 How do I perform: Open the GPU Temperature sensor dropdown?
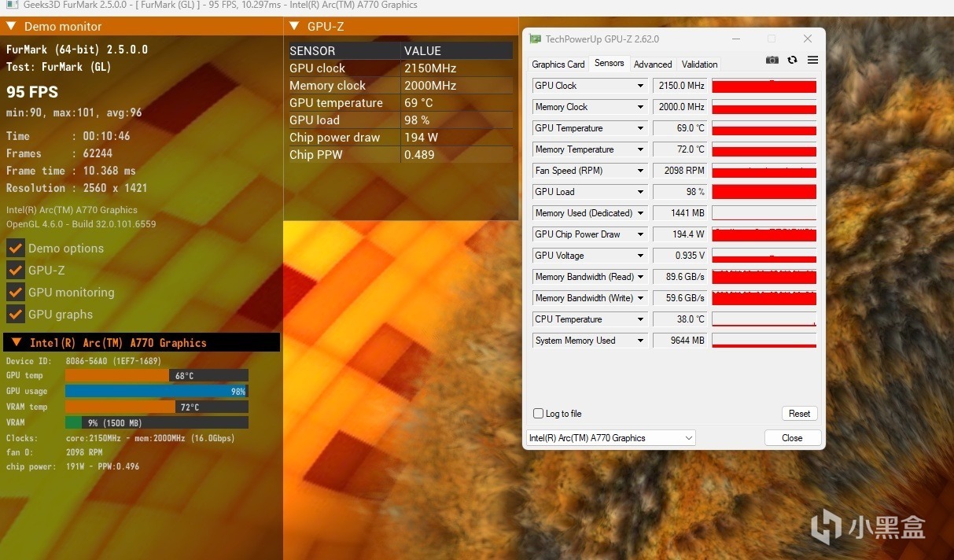tap(641, 128)
